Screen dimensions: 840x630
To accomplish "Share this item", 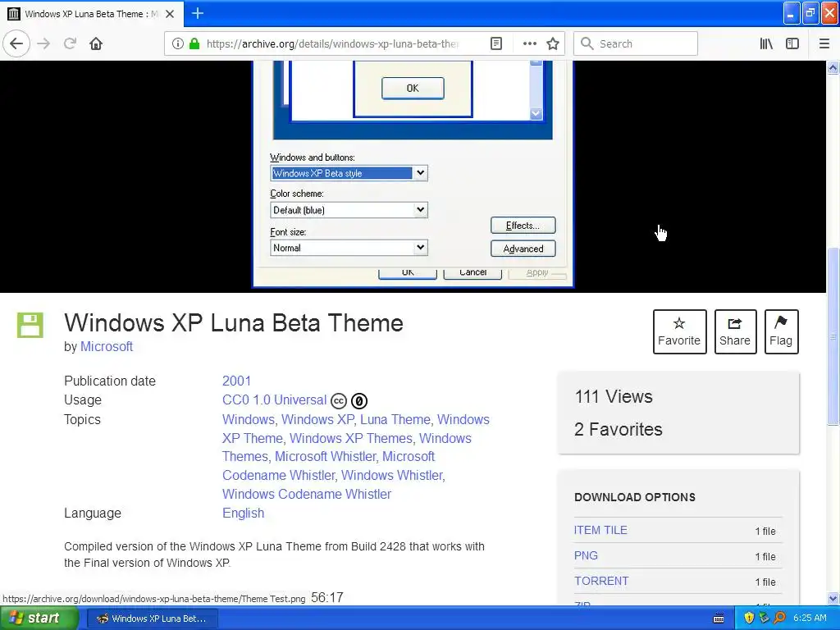I will [x=735, y=331].
